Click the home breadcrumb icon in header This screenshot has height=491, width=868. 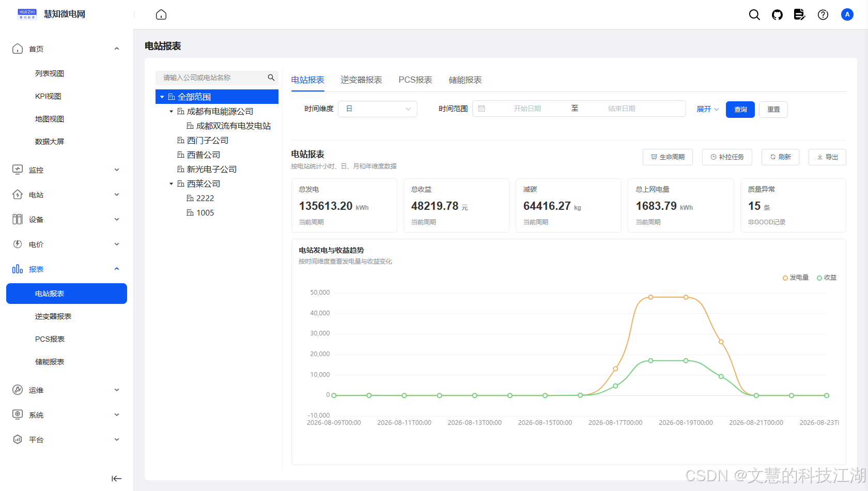point(161,14)
